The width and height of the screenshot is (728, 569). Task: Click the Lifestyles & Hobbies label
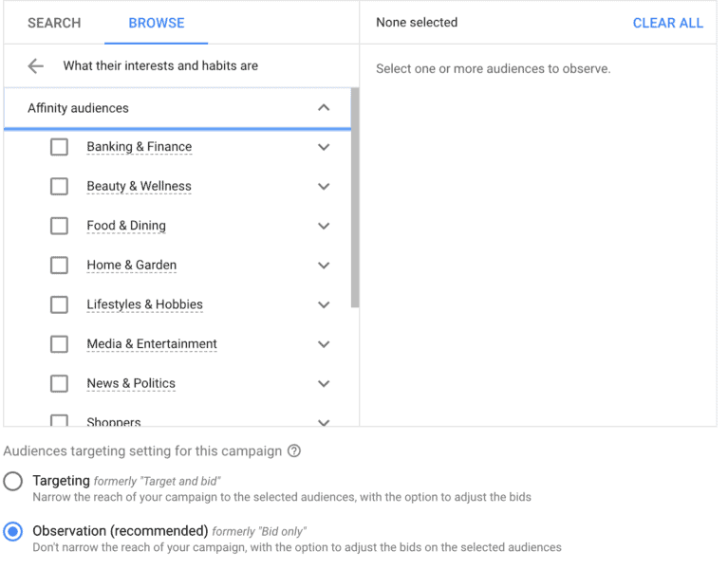coord(144,304)
